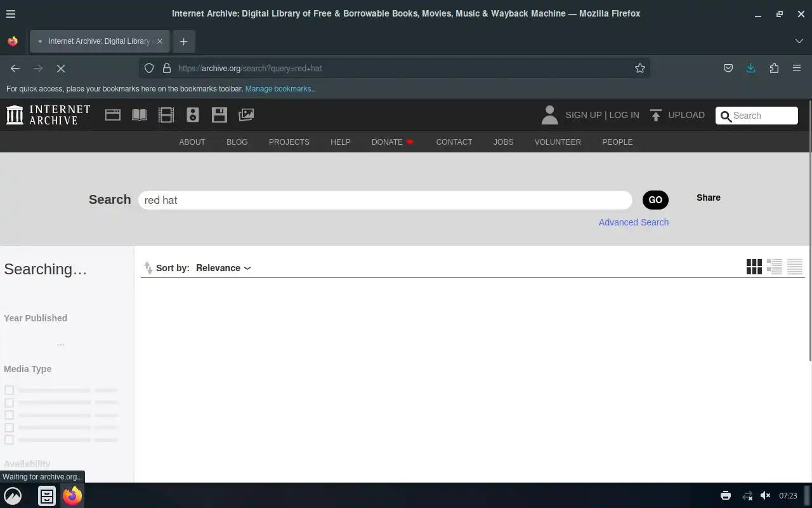The width and height of the screenshot is (812, 508).
Task: Click the Share button
Action: point(709,197)
